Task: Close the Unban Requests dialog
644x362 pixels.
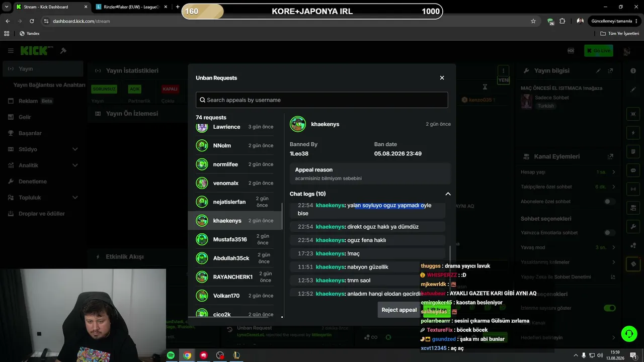Action: pyautogui.click(x=442, y=78)
